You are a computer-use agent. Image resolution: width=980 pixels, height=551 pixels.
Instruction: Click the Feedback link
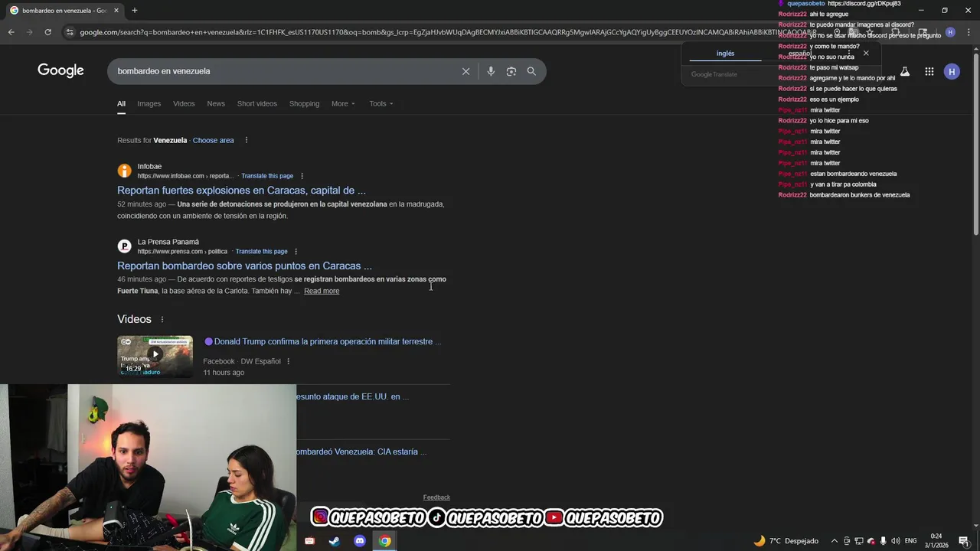436,497
